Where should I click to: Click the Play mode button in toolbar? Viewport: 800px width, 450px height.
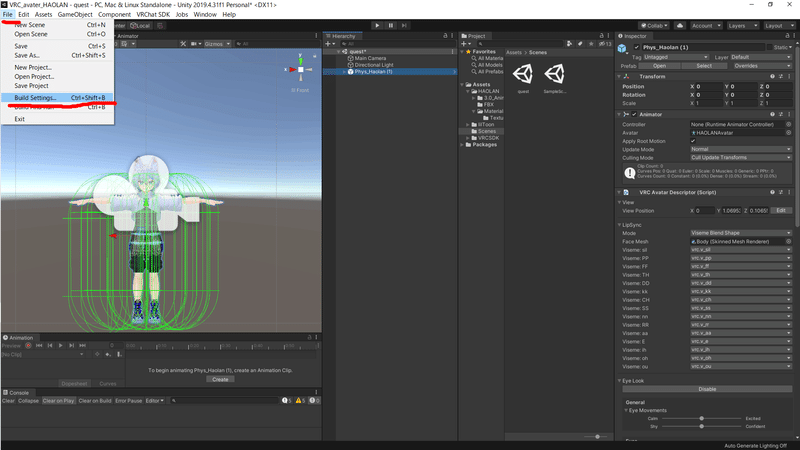click(x=377, y=26)
